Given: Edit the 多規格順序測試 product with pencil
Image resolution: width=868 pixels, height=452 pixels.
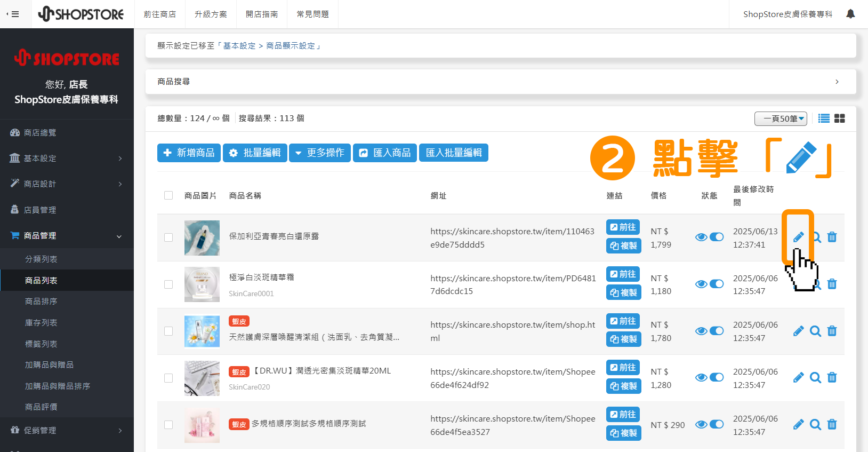Looking at the screenshot, I should click(x=798, y=425).
